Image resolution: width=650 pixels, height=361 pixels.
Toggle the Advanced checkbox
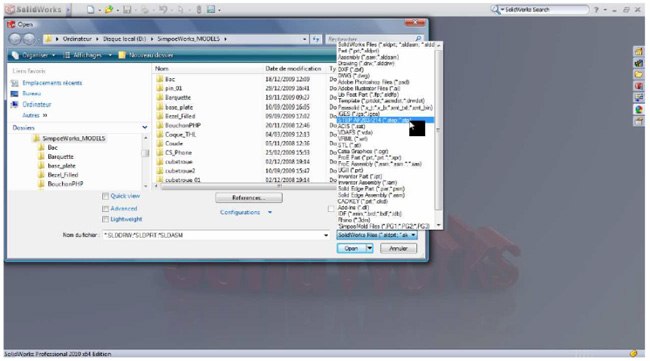(105, 208)
